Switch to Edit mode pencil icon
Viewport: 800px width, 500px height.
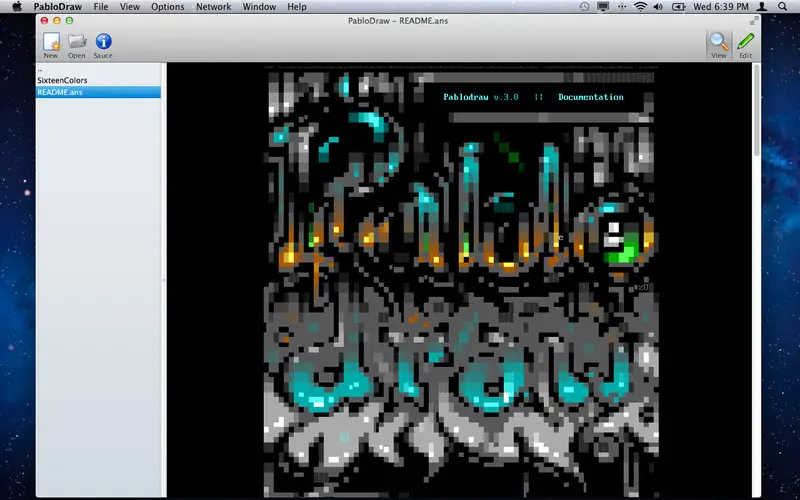pyautogui.click(x=745, y=45)
